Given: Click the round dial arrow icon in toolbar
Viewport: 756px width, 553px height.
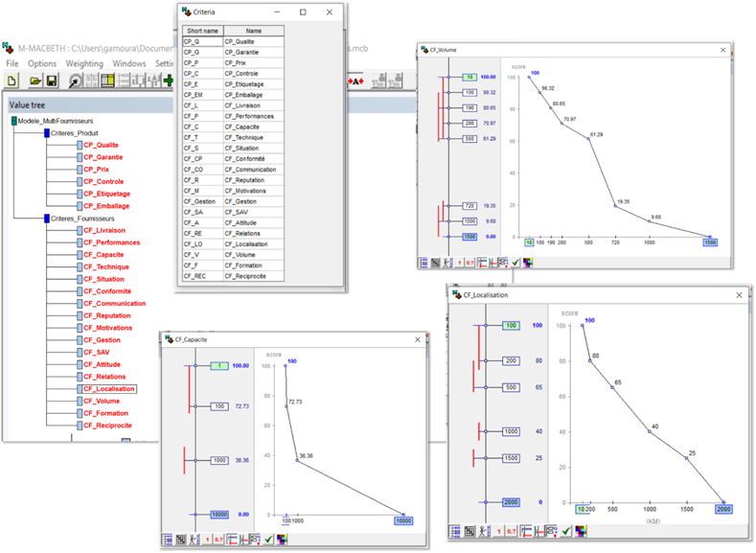Looking at the screenshot, I should pyautogui.click(x=75, y=81).
